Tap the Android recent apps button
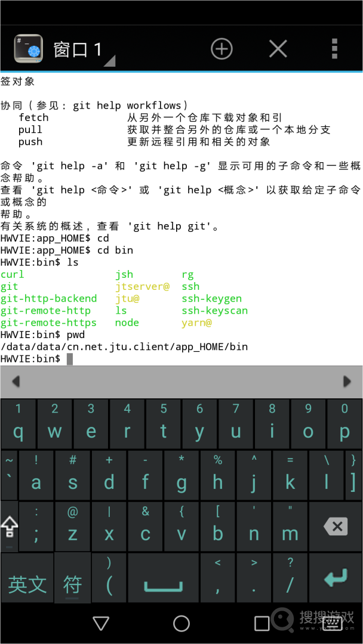Image resolution: width=363 pixels, height=644 pixels. click(262, 623)
